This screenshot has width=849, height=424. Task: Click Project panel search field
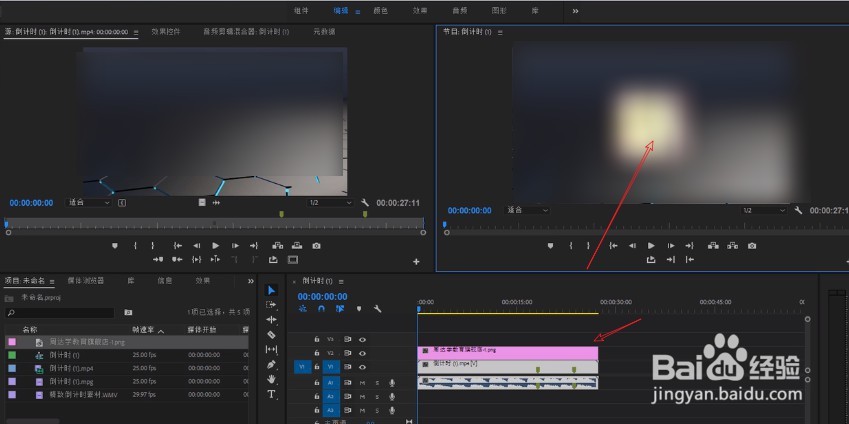point(60,312)
